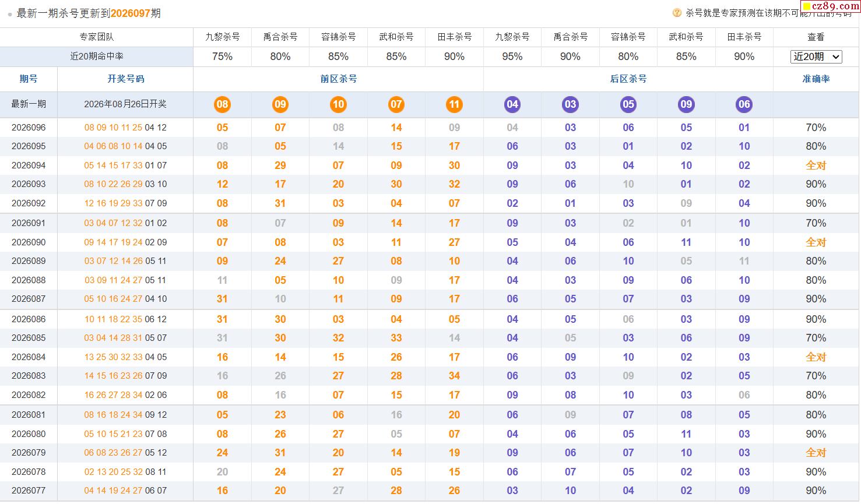The image size is (861, 504).
Task: Click the 后区杀号 section header
Action: click(x=628, y=79)
